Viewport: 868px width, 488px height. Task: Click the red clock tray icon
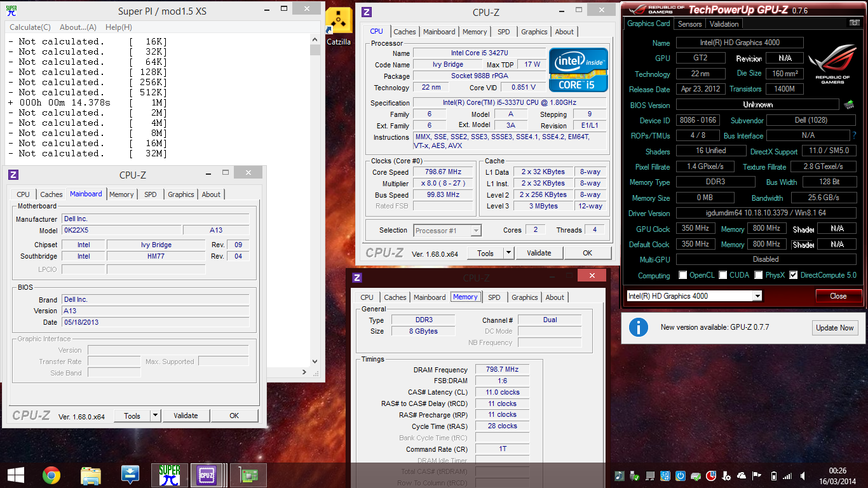(712, 475)
